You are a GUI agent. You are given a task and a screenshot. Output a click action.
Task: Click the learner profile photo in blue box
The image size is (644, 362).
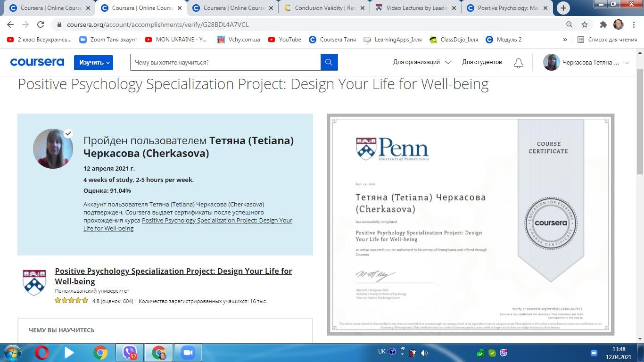click(53, 149)
